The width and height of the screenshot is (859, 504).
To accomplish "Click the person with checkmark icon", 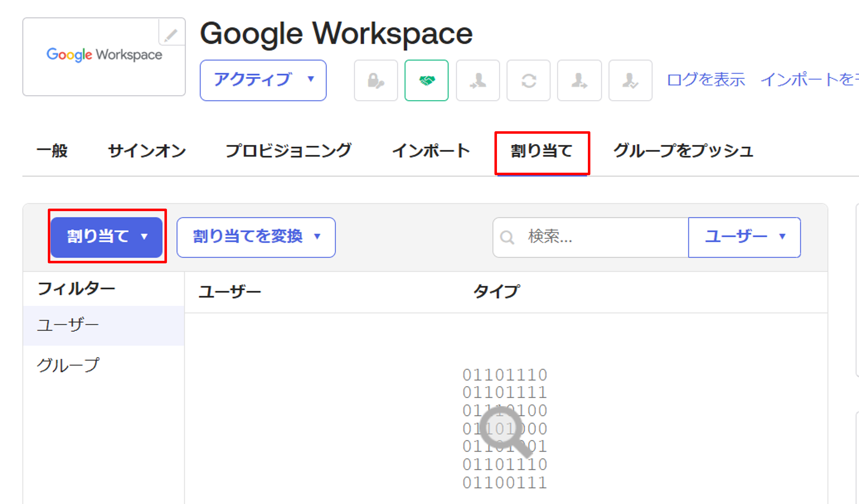I will click(630, 80).
